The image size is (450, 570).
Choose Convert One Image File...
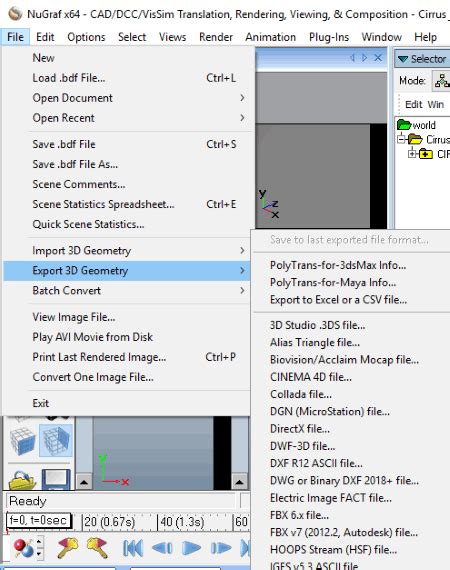pyautogui.click(x=126, y=377)
